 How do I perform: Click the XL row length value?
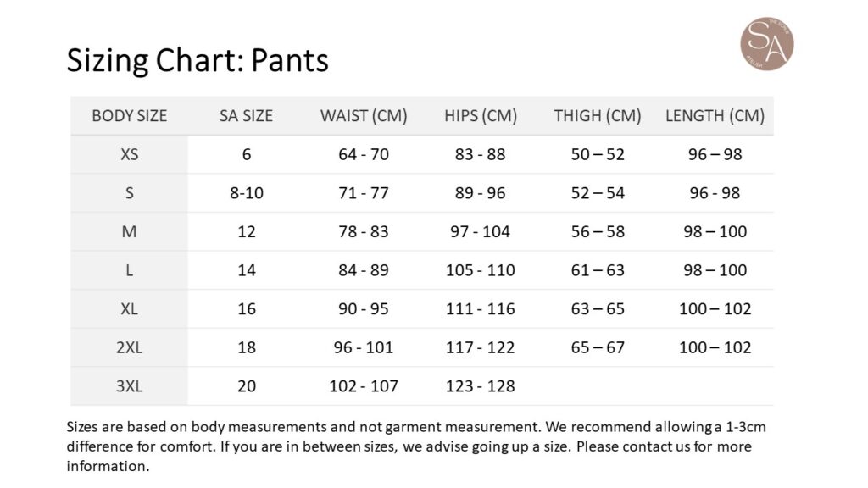[715, 308]
